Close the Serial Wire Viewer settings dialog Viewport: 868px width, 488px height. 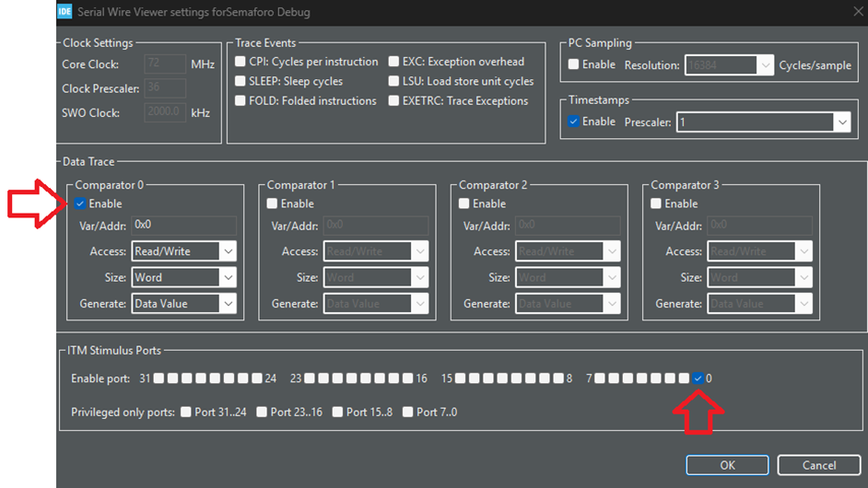[x=858, y=12]
